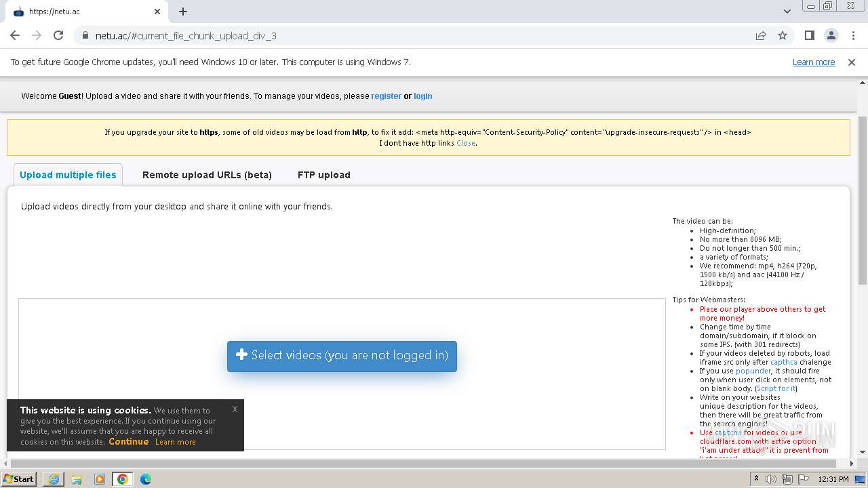Close the https upgrade notice

(x=466, y=144)
